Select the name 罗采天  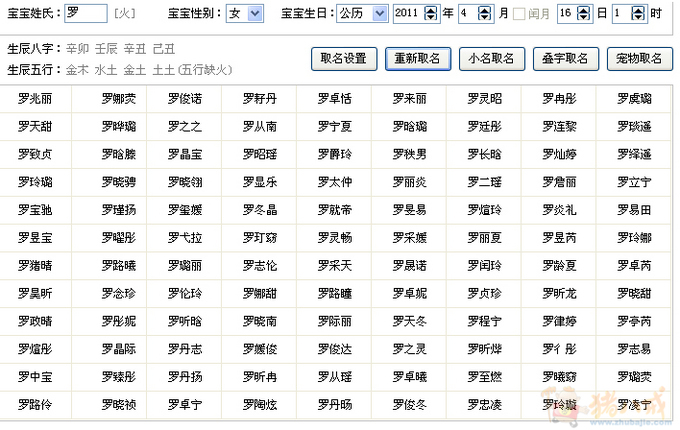tap(334, 266)
